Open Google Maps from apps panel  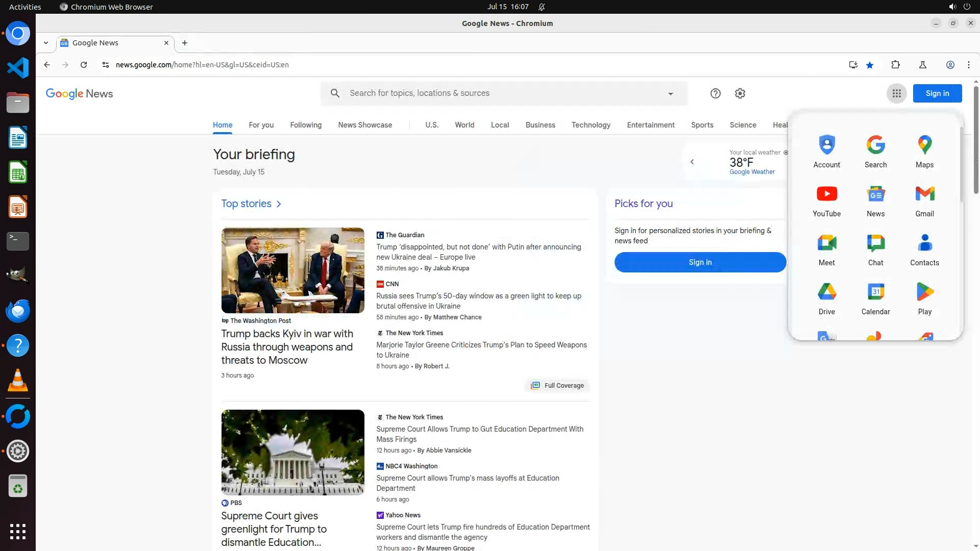(924, 152)
